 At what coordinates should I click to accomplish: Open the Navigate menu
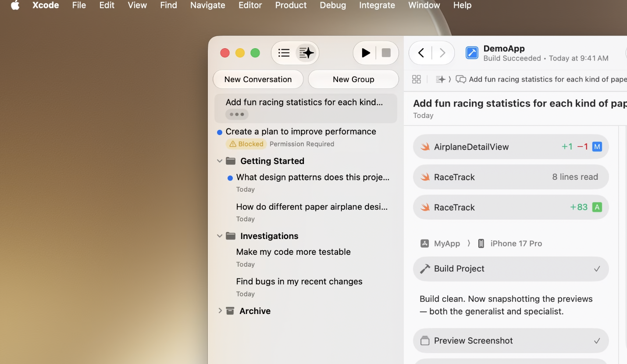coord(207,5)
